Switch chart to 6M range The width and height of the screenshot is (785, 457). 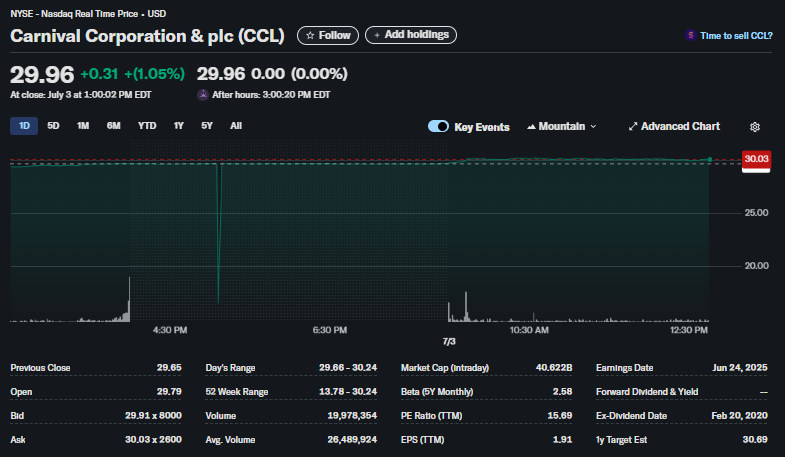[114, 126]
